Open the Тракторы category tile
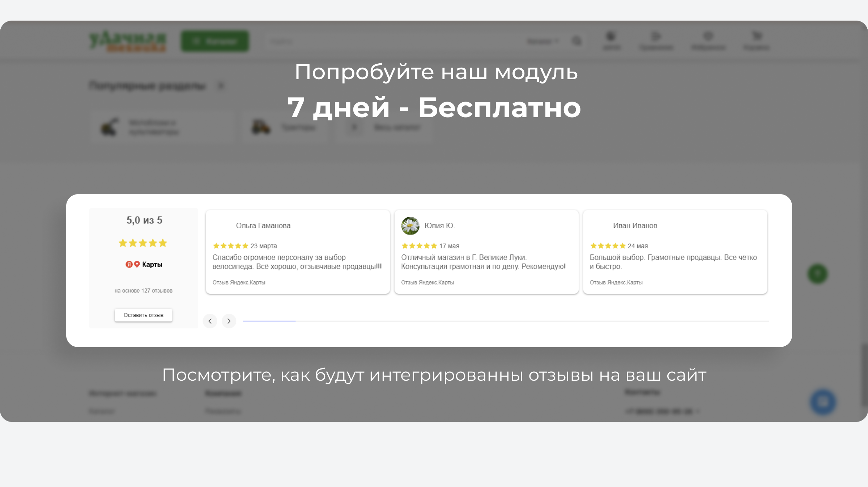This screenshot has height=487, width=868. pyautogui.click(x=285, y=127)
